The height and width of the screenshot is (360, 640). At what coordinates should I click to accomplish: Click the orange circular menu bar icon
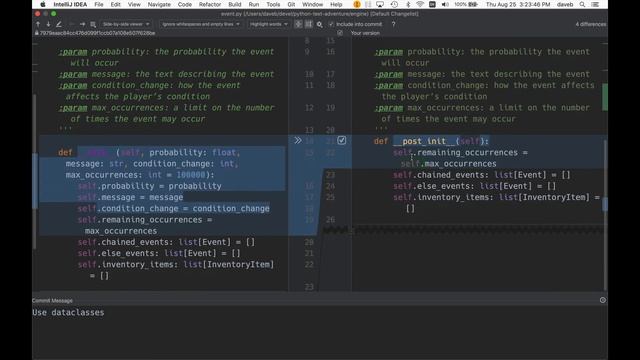point(357,4)
